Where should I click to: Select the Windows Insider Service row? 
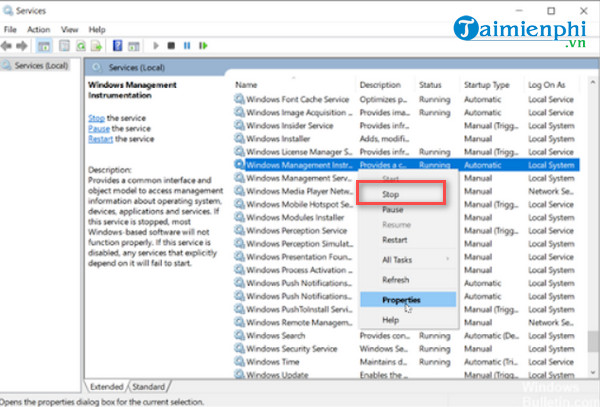(406, 125)
